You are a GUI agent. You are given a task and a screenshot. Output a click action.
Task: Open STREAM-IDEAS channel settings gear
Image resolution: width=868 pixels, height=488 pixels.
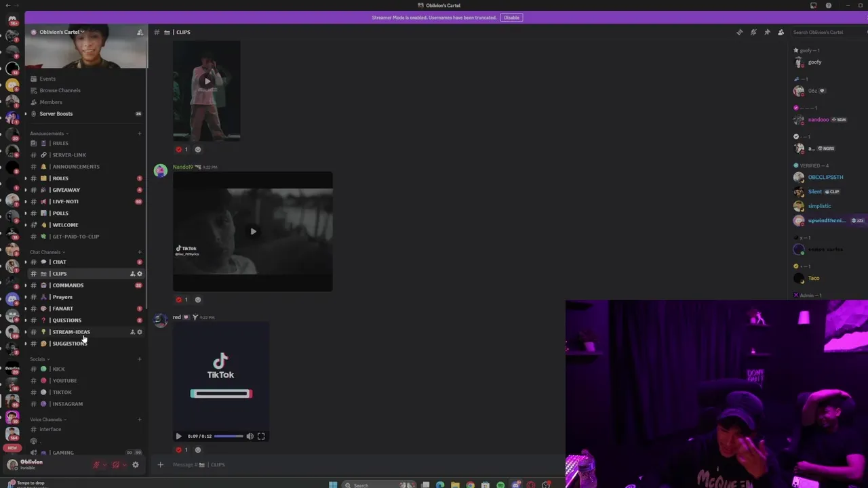(x=140, y=332)
